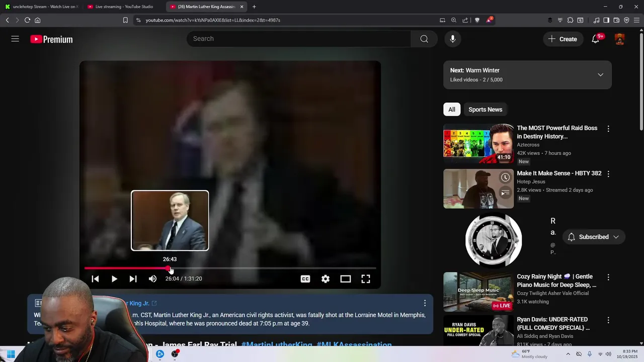Open the Malcolm X clock channel image

click(x=494, y=240)
